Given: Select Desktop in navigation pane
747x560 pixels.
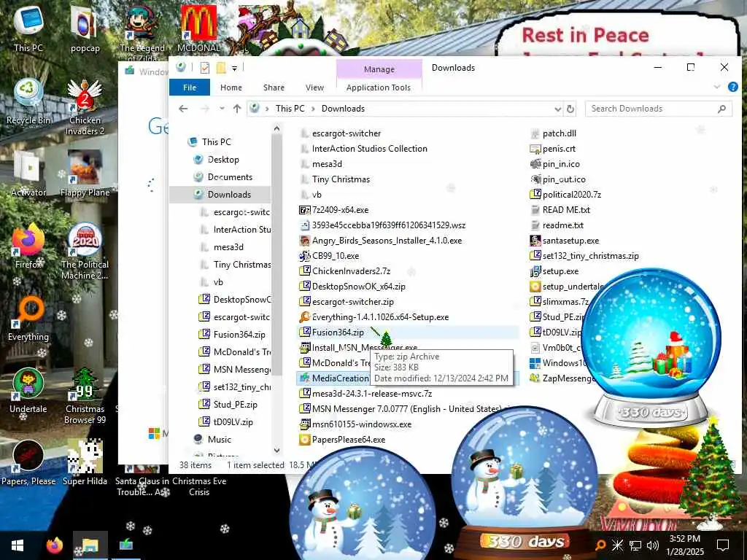Looking at the screenshot, I should pos(223,160).
